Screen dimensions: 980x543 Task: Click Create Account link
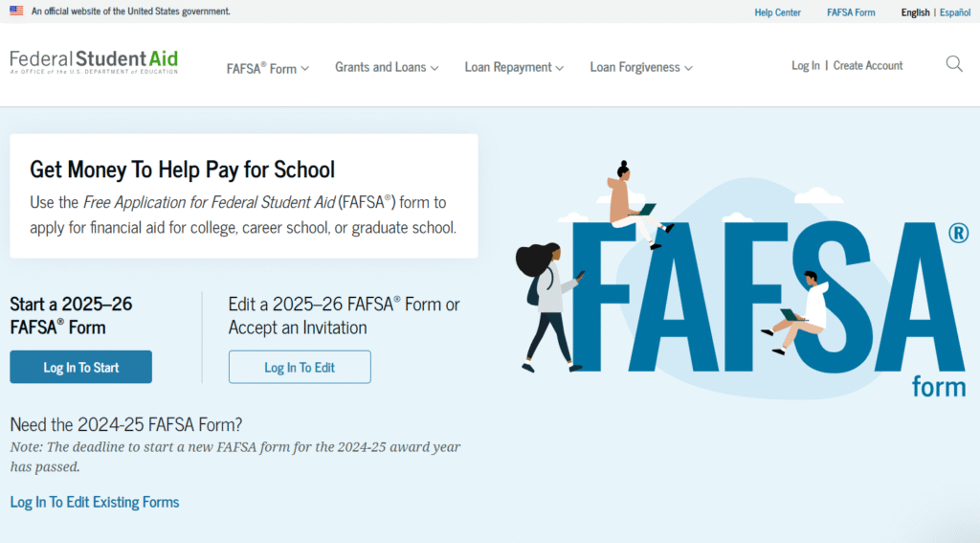867,65
